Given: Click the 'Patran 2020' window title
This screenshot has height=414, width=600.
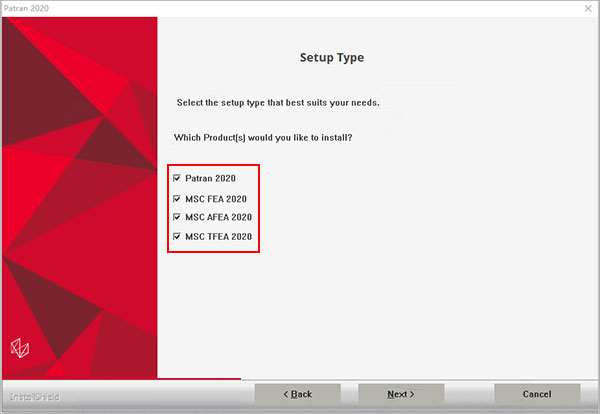Looking at the screenshot, I should (26, 8).
